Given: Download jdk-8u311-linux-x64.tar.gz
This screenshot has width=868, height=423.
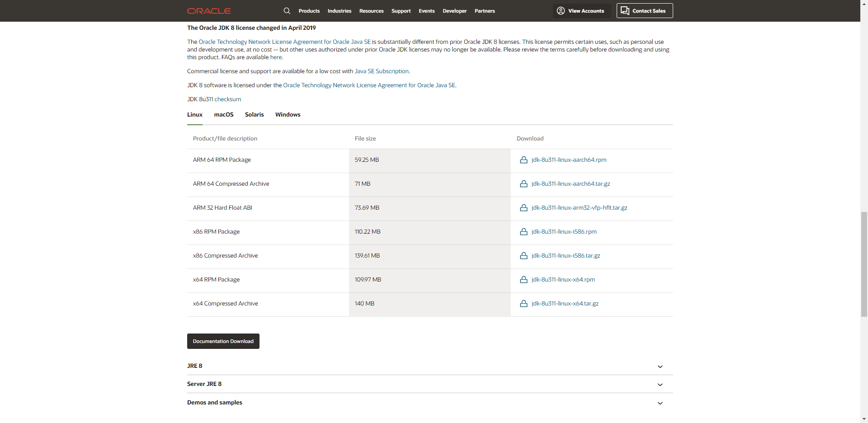Looking at the screenshot, I should pyautogui.click(x=565, y=304).
